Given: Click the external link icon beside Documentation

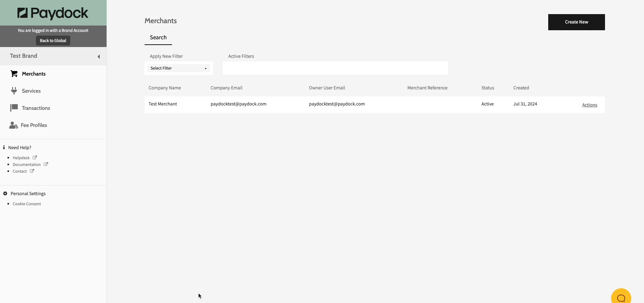Looking at the screenshot, I should pyautogui.click(x=46, y=164).
